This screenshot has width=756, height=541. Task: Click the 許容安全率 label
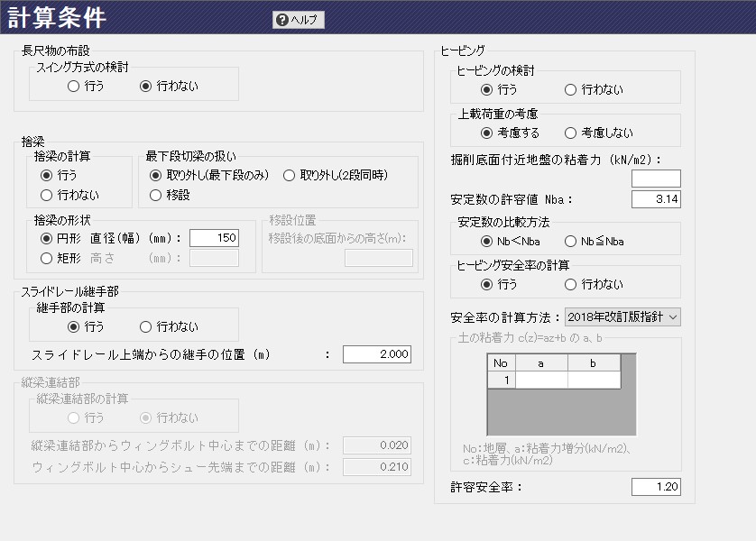486,487
